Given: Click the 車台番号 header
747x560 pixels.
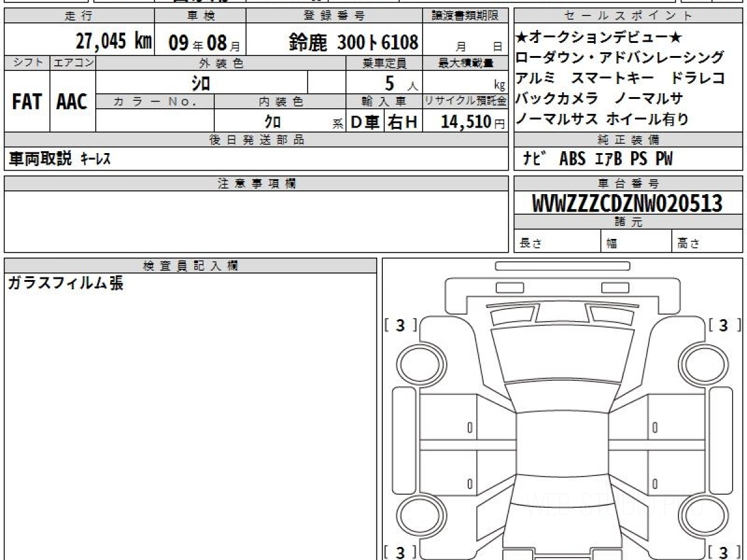Looking at the screenshot, I should tap(629, 184).
